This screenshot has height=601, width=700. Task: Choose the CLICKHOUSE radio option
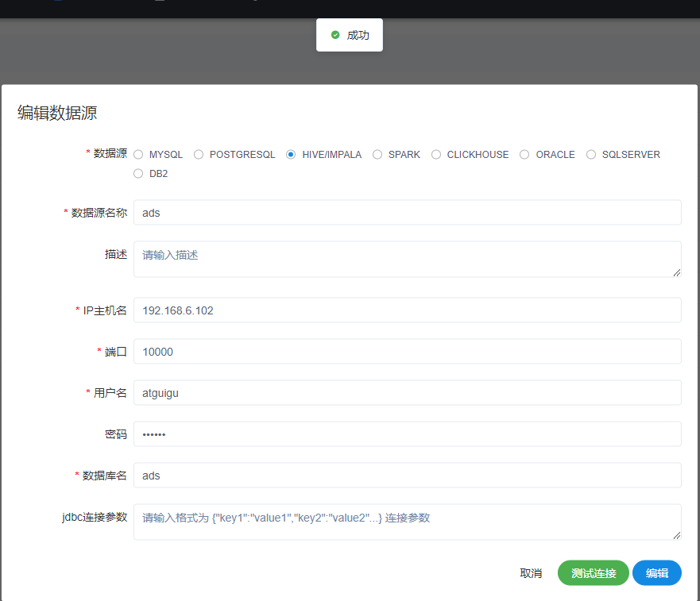(x=436, y=154)
